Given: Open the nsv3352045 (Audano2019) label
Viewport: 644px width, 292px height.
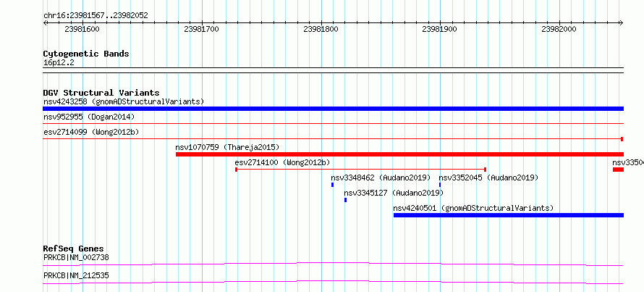Looking at the screenshot, I should pos(488,178).
